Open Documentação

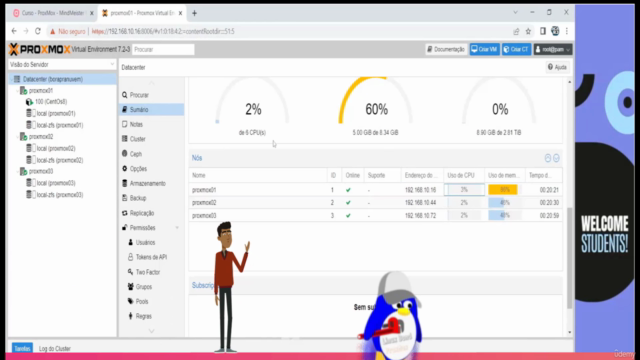(x=446, y=49)
